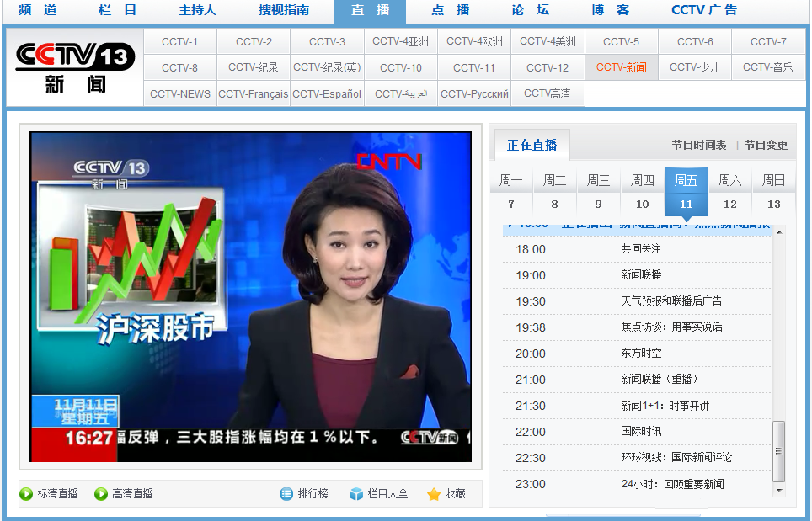Switch to the CCTV-NEWS channel
The height and width of the screenshot is (521, 812).
pos(179,93)
